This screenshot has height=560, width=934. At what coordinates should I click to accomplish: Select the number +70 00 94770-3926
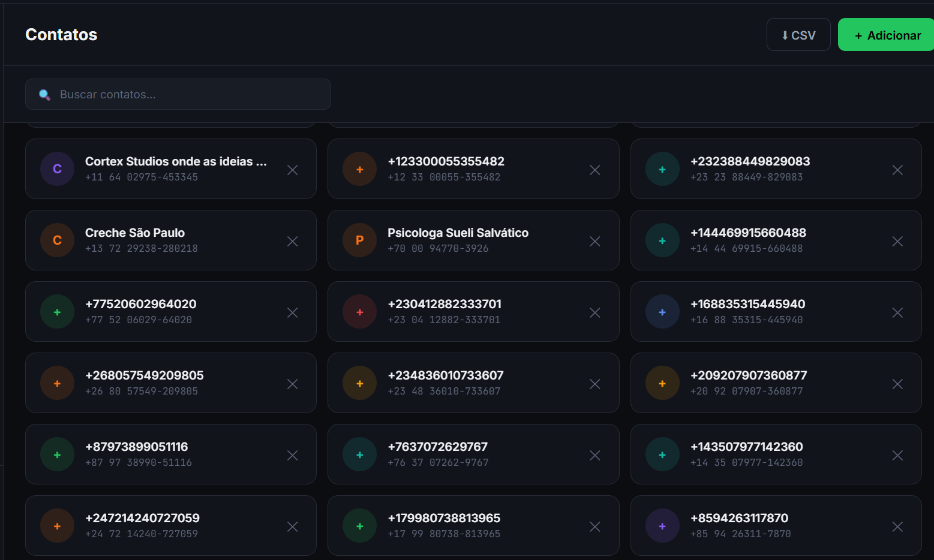pyautogui.click(x=438, y=248)
